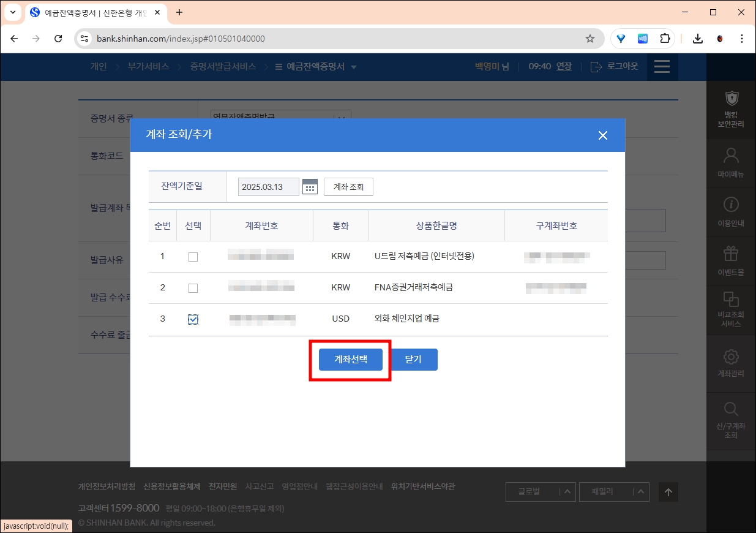Open the browser downloads icon

tap(697, 38)
